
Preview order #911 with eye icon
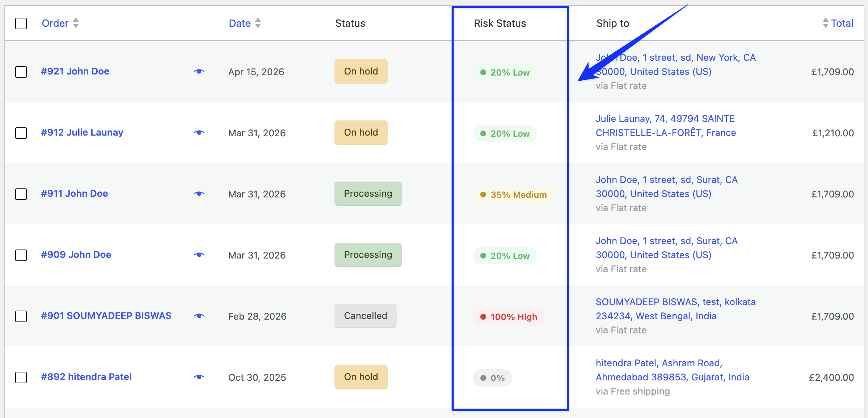[199, 194]
